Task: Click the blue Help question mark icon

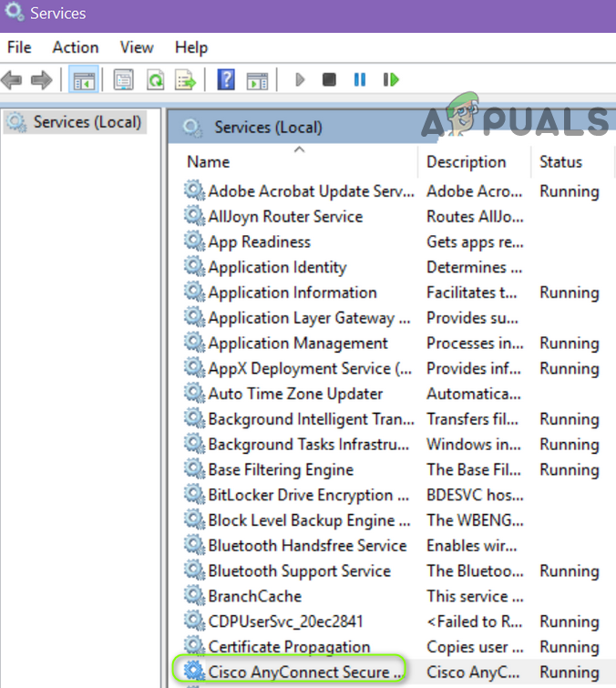Action: pos(226,80)
